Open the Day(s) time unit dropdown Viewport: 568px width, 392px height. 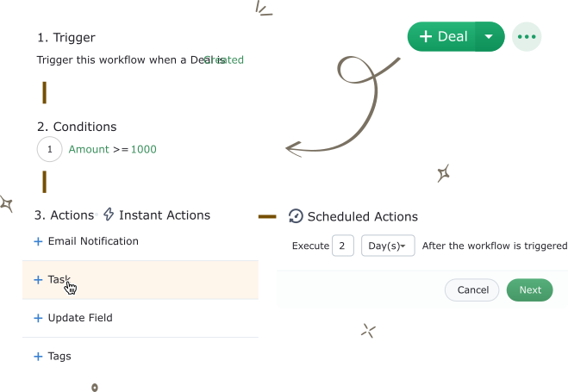tap(388, 246)
